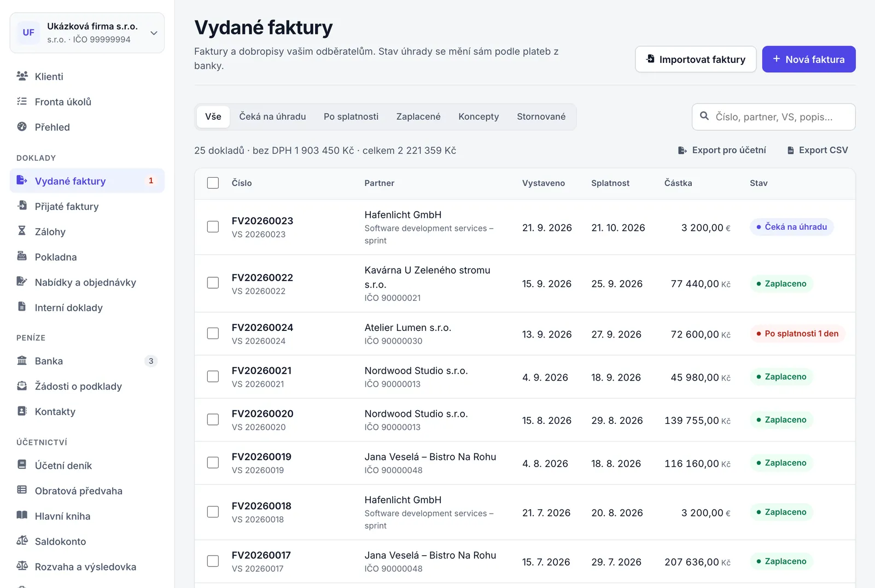Click amount 139 755,00 Kč
The width and height of the screenshot is (875, 588).
[697, 421]
